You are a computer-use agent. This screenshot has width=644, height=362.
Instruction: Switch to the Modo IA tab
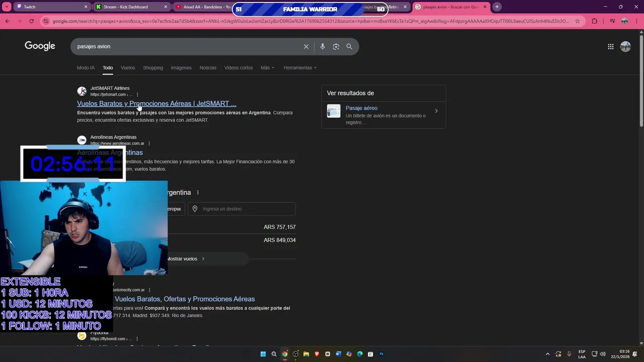click(86, 68)
